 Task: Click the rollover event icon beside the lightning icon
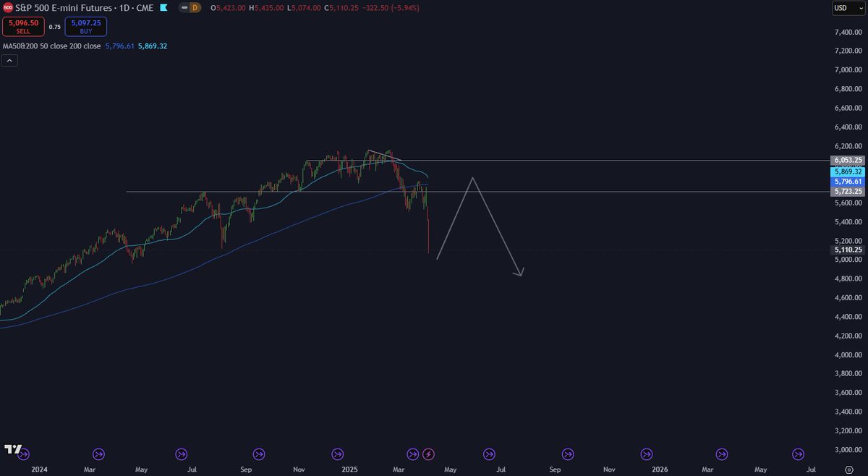pos(413,454)
